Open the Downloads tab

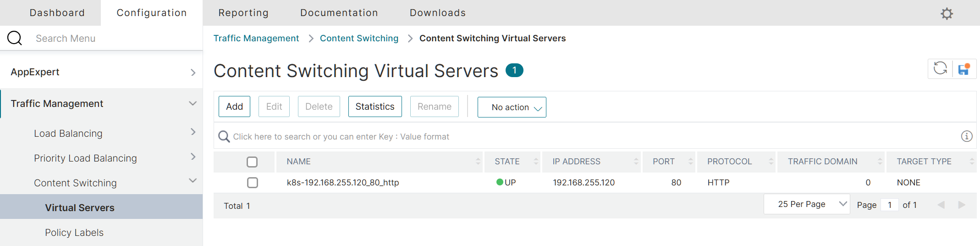[438, 13]
